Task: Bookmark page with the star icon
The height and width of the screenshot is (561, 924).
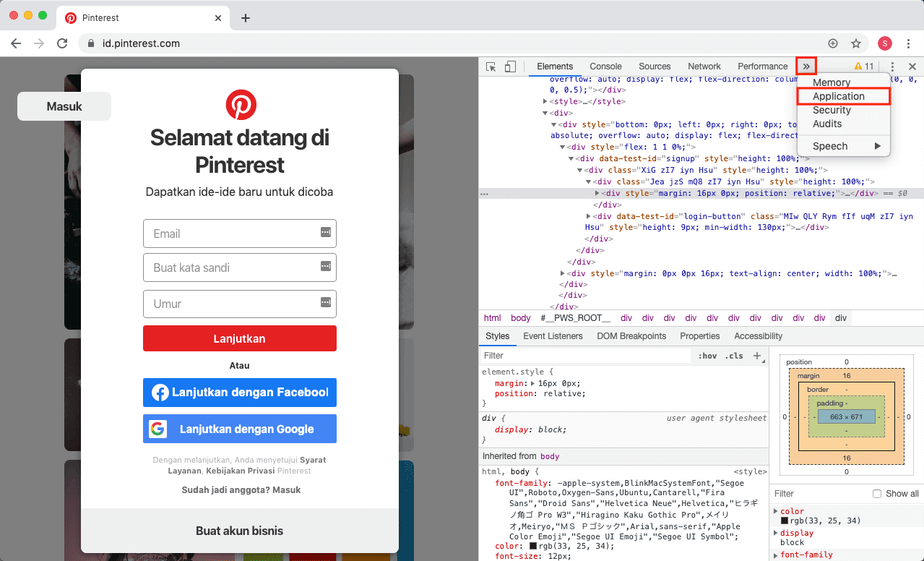Action: pyautogui.click(x=856, y=43)
